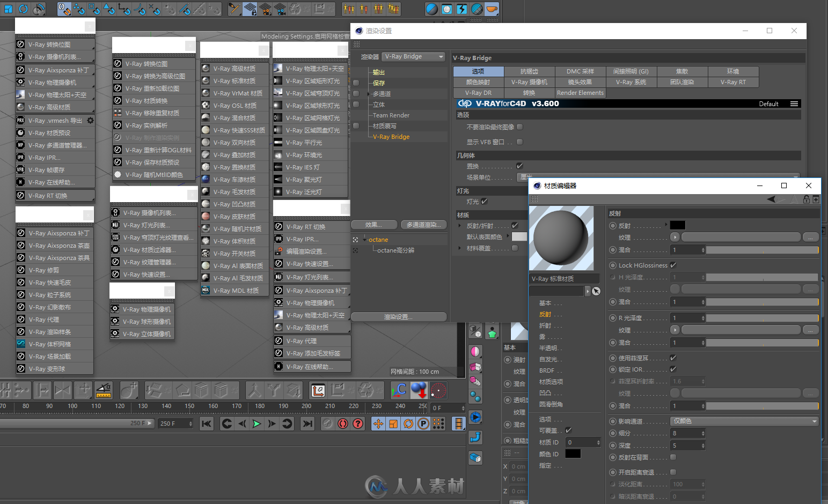Toggle the orange scale keyframe icon
The height and width of the screenshot is (504, 828).
point(393,424)
